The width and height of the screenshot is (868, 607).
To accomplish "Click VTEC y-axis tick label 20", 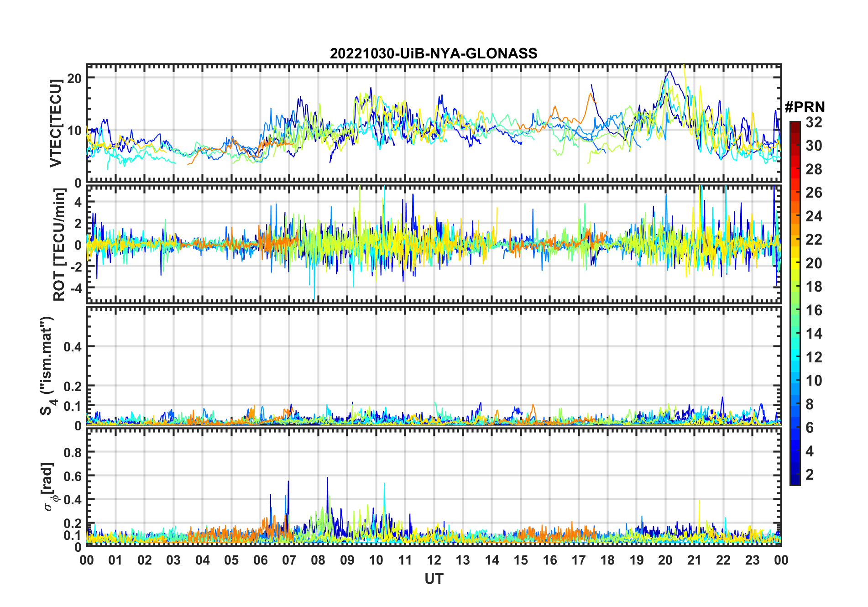I will pos(74,78).
